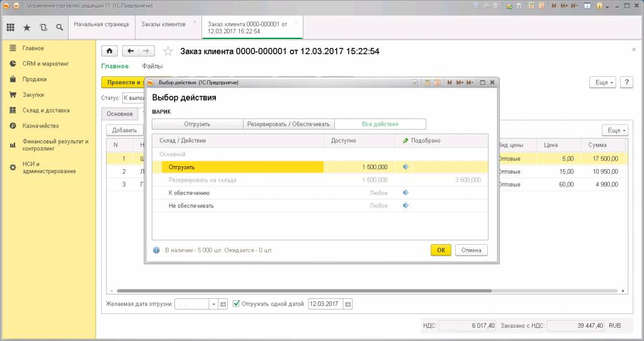Click the Доступно column header
Viewport: 644px width, 341px height.
point(359,140)
